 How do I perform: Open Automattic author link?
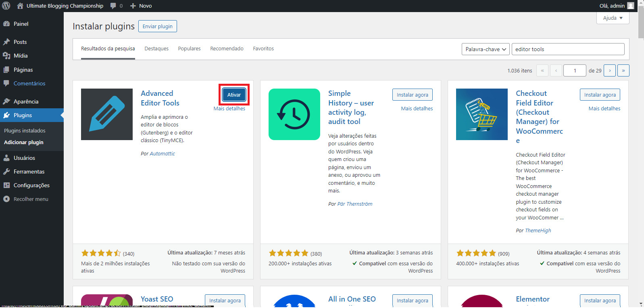[162, 154]
